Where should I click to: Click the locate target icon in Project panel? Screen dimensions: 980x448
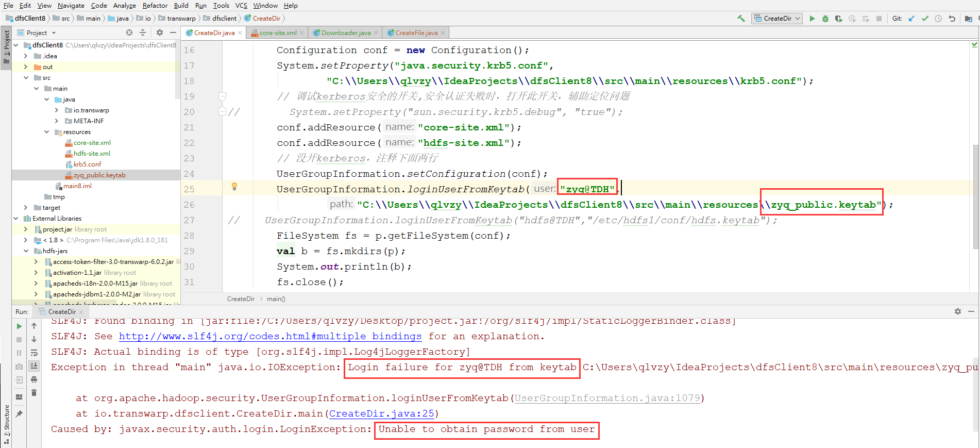[x=129, y=32]
